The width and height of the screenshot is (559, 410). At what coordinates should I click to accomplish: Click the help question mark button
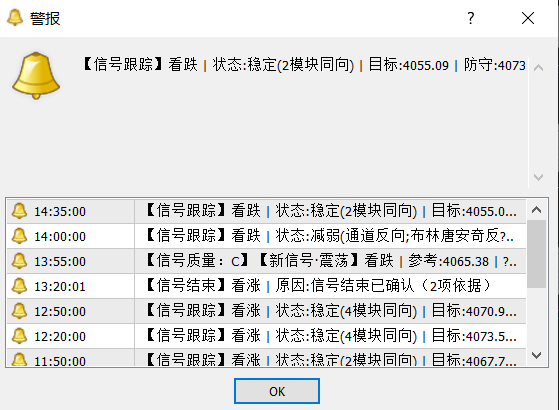471,18
